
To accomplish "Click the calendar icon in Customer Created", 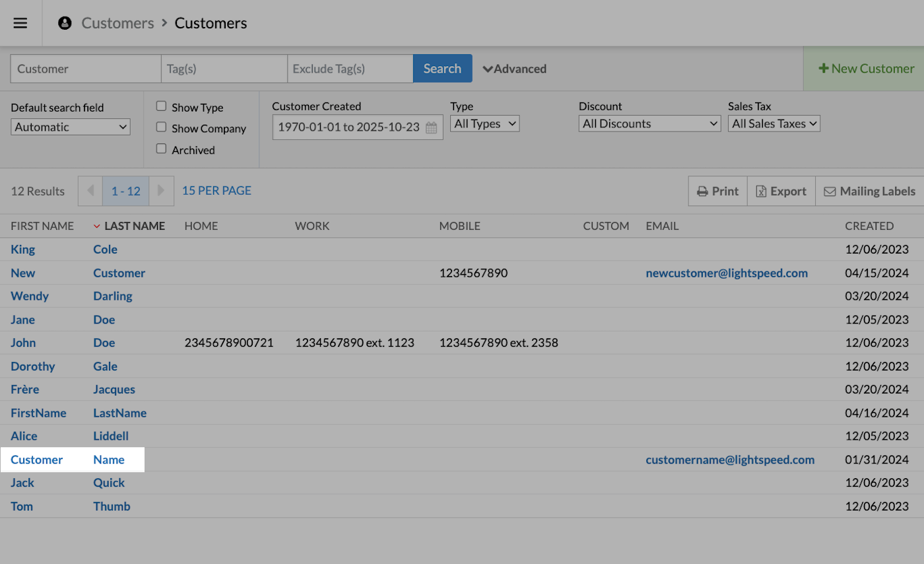I will [432, 127].
